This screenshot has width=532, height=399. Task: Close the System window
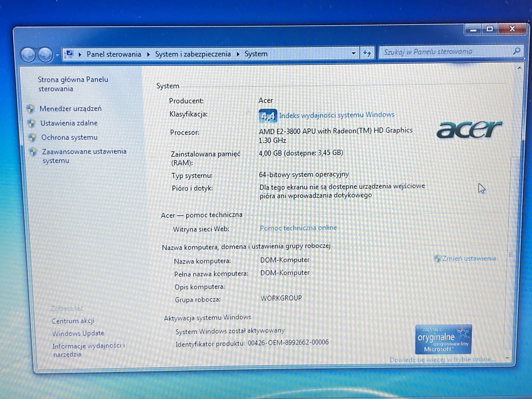click(512, 29)
